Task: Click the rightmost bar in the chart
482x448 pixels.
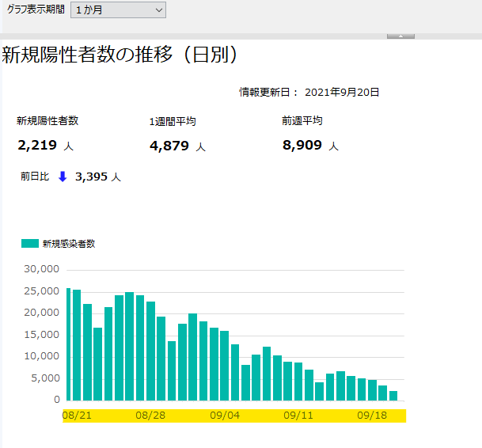Action: tap(393, 396)
